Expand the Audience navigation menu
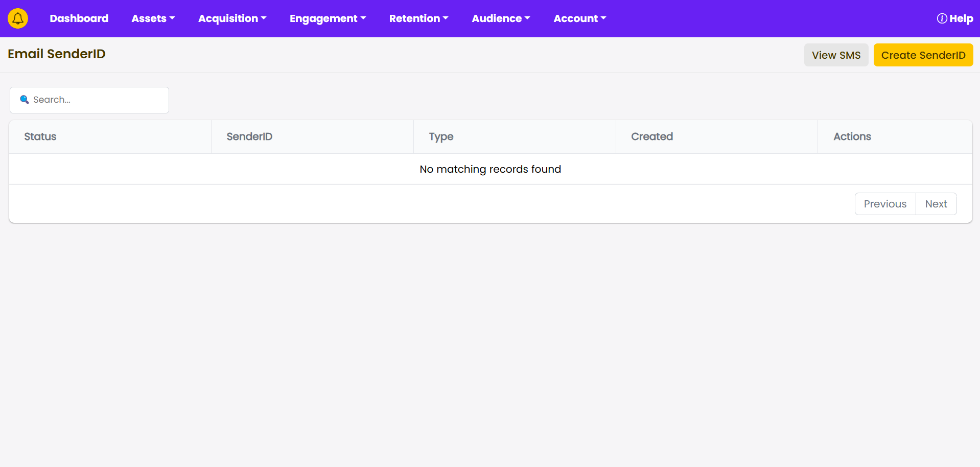The height and width of the screenshot is (467, 980). (x=501, y=18)
